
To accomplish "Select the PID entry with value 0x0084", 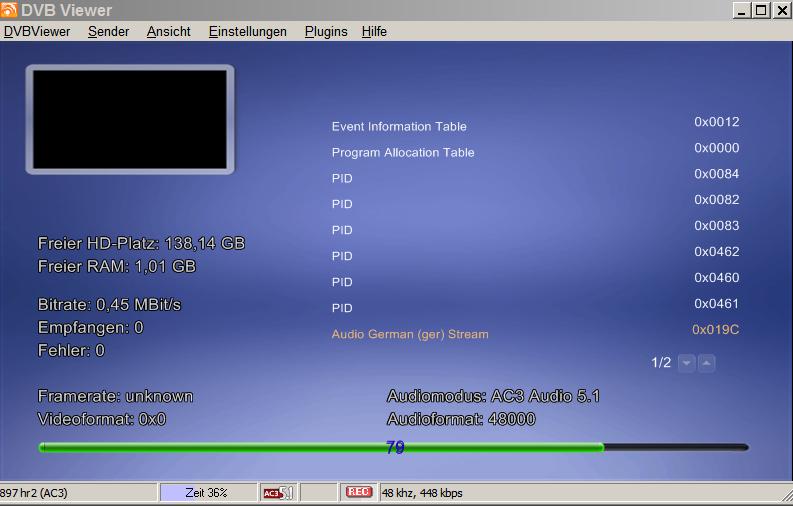I will tap(342, 179).
